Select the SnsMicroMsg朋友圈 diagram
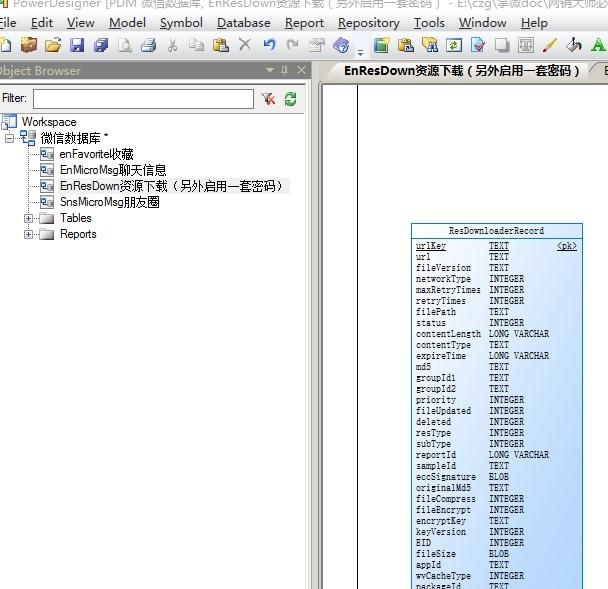 pyautogui.click(x=110, y=202)
